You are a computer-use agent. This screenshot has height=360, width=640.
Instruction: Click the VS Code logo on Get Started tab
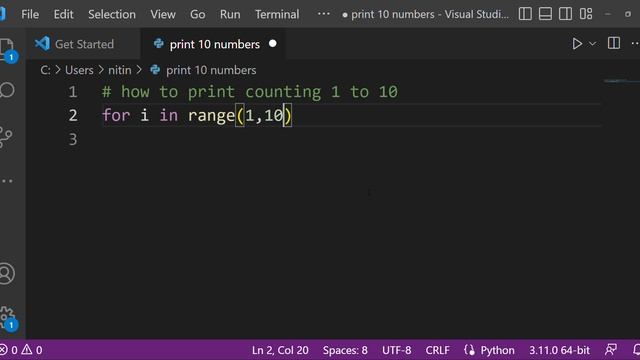click(x=42, y=43)
